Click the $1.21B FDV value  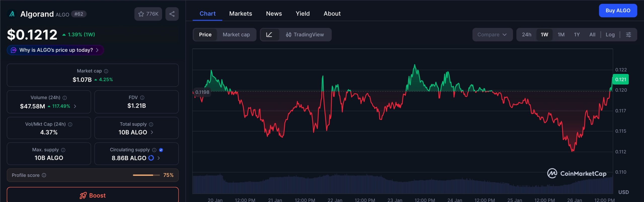click(x=137, y=106)
